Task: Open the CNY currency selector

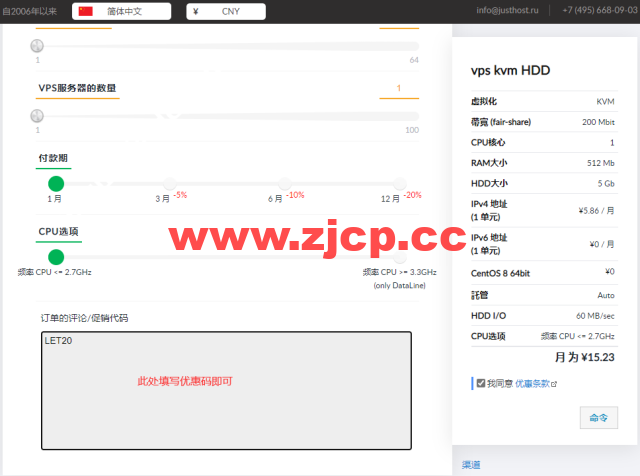Action: [226, 11]
